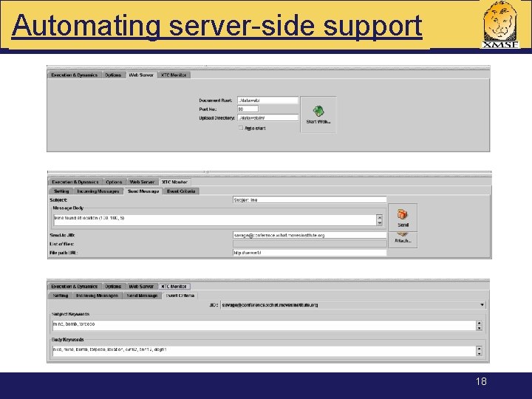
Task: Open Web Server tab in middle panel
Action: [142, 182]
